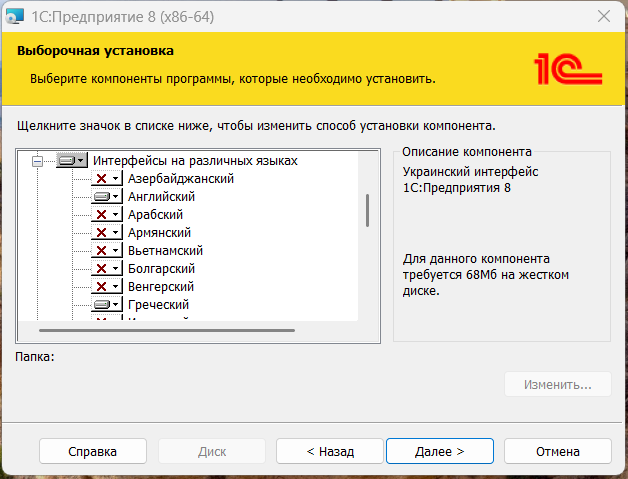Viewport: 628px width, 479px height.
Task: Click the 1С logo in header
Action: point(568,69)
